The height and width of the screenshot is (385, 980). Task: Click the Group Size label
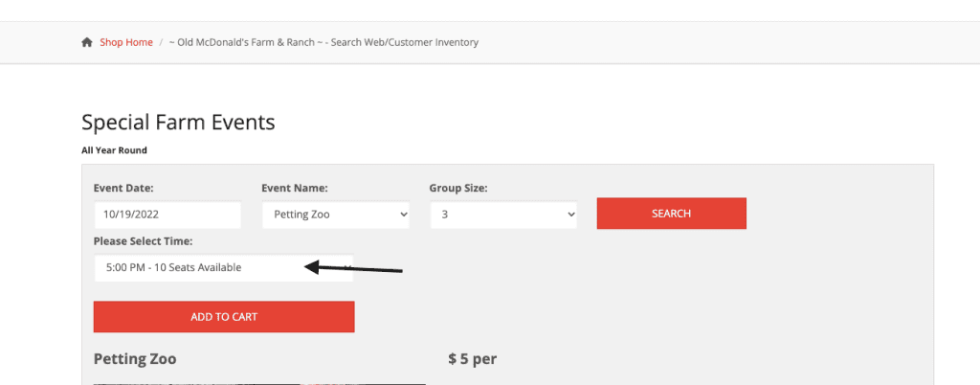click(458, 188)
